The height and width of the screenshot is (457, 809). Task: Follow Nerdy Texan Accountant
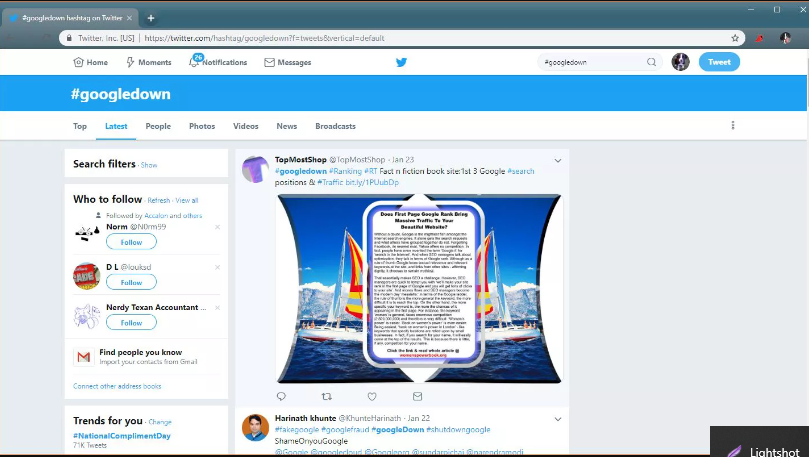[x=131, y=322]
